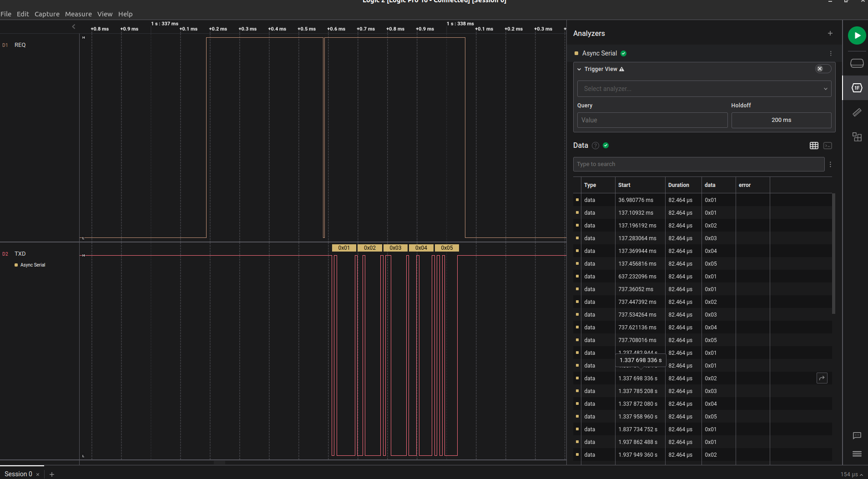Open the hamburger main menu icon
Viewport: 868px width, 479px height.
point(857,454)
